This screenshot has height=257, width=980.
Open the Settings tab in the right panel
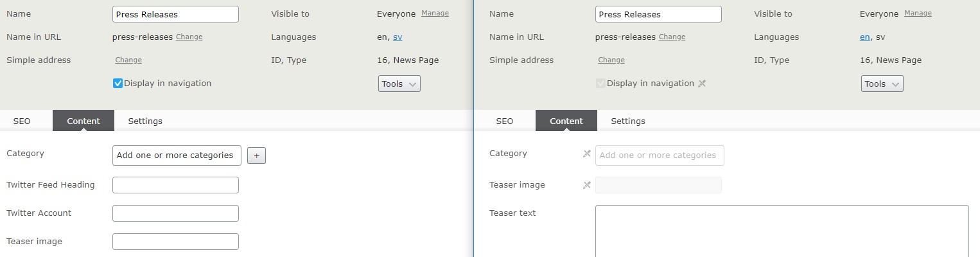627,121
